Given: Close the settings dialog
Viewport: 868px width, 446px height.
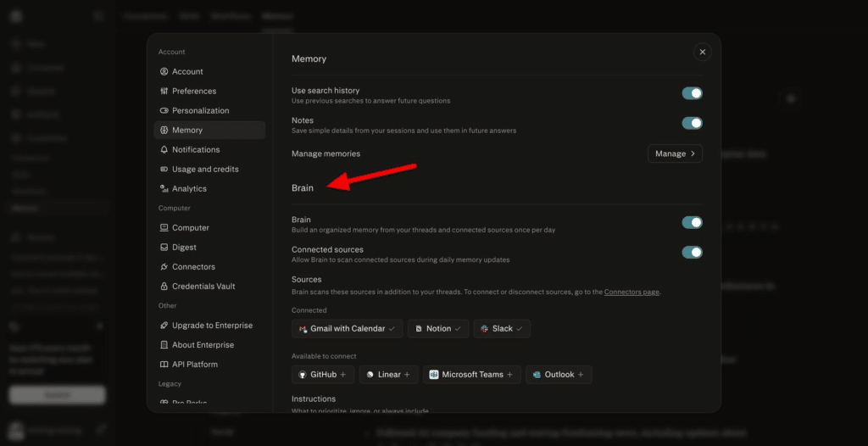Looking at the screenshot, I should point(703,52).
